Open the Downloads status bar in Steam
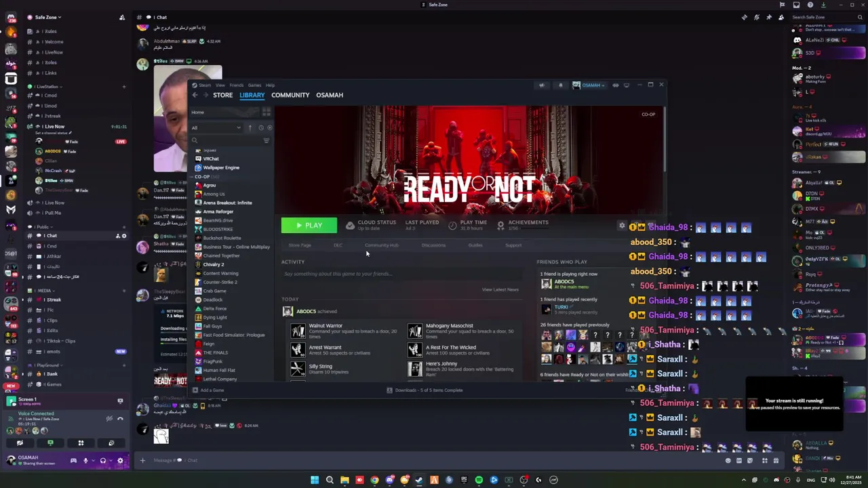Image resolution: width=868 pixels, height=488 pixels. point(425,390)
